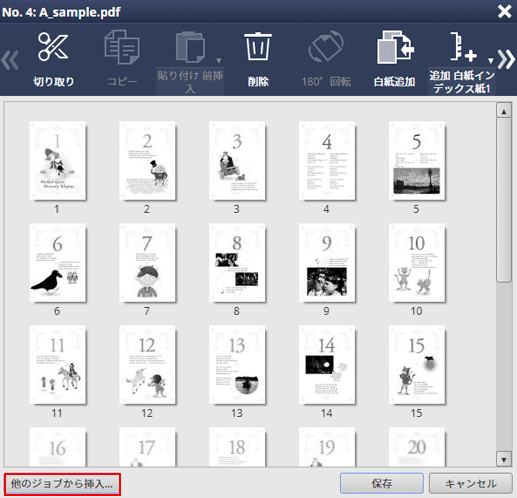The height and width of the screenshot is (498, 517).
Task: Close the A_sample.pdf editing dialog
Action: click(505, 12)
